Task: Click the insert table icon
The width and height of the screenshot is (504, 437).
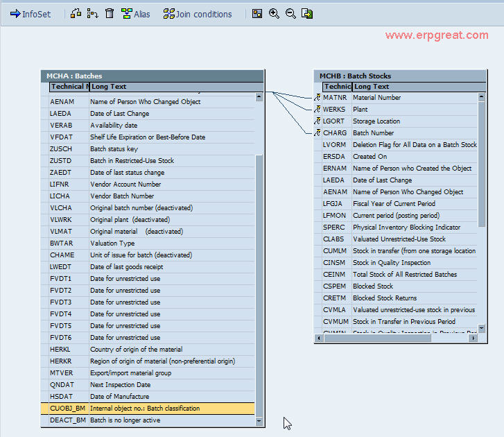Action: coord(76,13)
